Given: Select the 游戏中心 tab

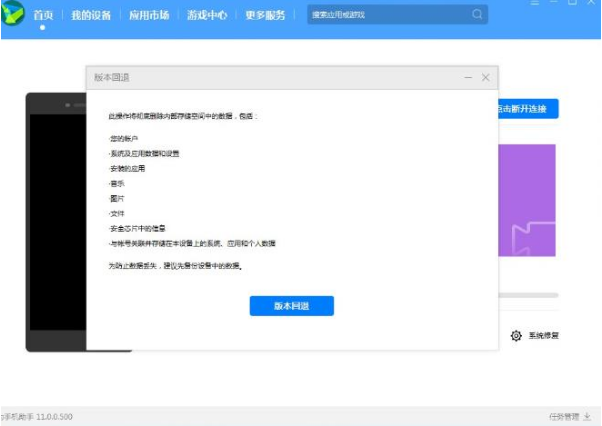Looking at the screenshot, I should [x=207, y=15].
